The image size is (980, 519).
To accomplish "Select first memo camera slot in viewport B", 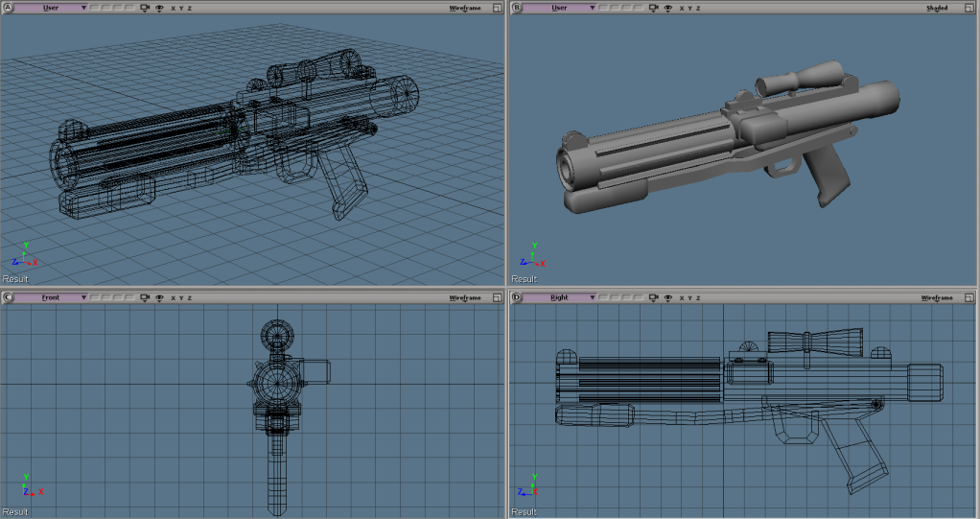I will [x=604, y=8].
